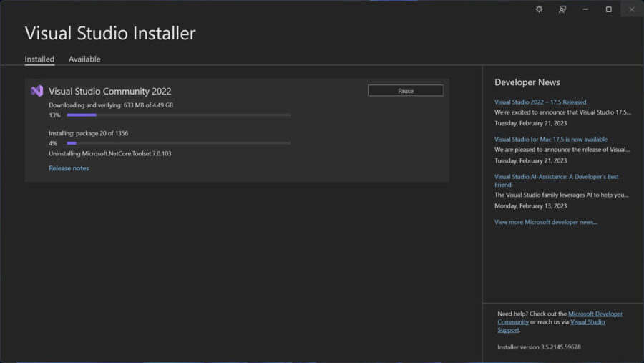644x363 pixels.
Task: Switch to the Available tab
Action: (x=84, y=59)
